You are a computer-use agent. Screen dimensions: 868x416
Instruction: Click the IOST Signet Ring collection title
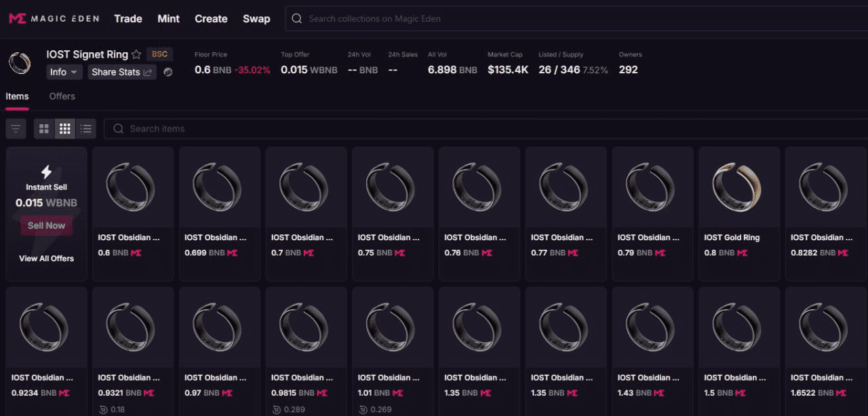click(x=87, y=54)
